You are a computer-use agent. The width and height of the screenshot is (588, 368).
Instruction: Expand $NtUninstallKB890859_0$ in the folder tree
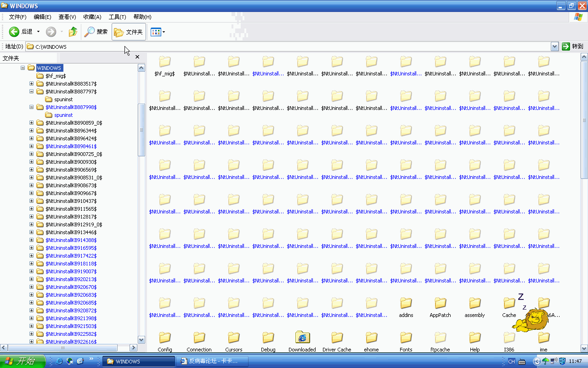click(31, 123)
